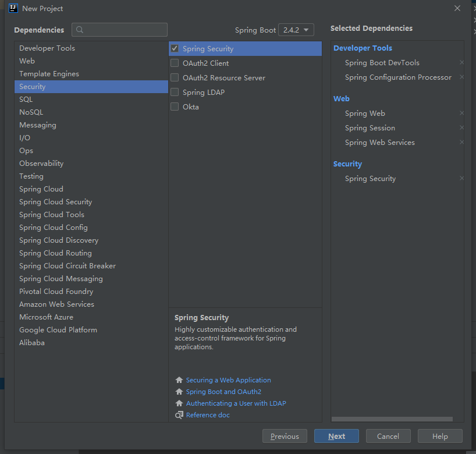The image size is (476, 454).
Task: Tick the Spring LDAP checkbox
Action: [175, 93]
